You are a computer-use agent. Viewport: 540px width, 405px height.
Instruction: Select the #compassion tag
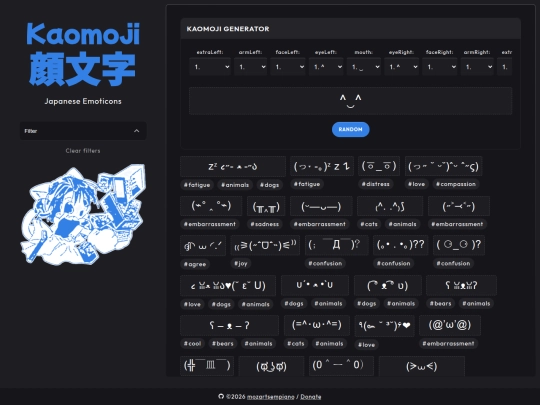456,184
